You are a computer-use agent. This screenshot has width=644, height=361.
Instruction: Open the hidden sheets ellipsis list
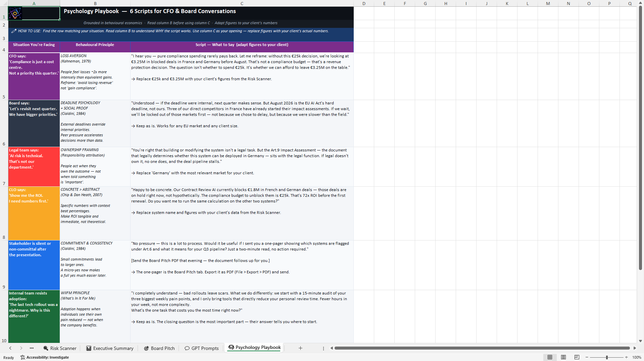[32, 348]
